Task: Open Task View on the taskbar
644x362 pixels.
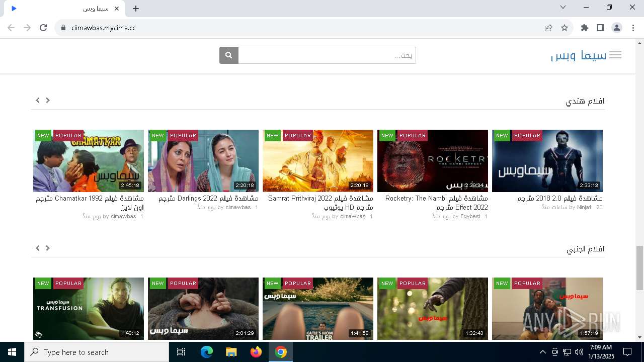Action: coord(181,352)
